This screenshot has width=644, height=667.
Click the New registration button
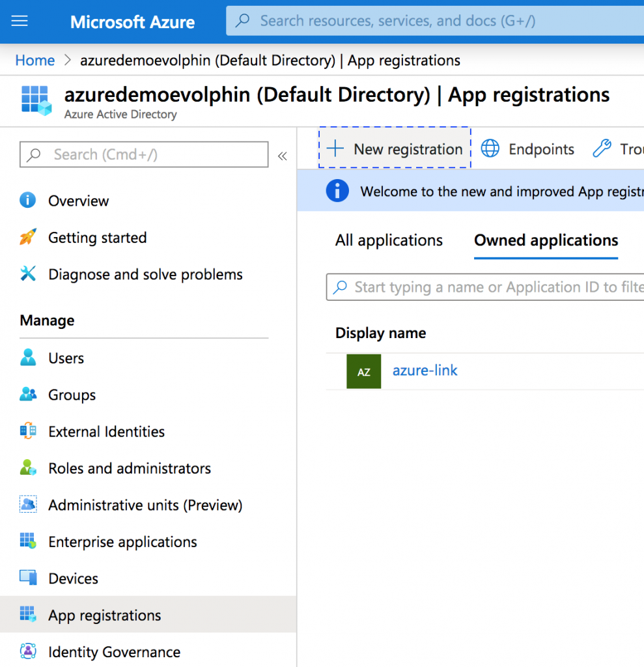[x=395, y=149]
